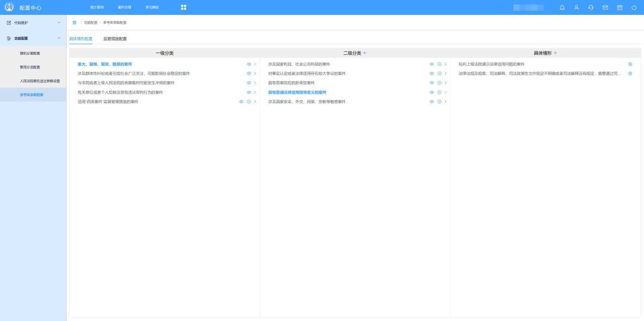The image size is (644, 321).
Task: Open the notification bell in header
Action: (x=562, y=7)
